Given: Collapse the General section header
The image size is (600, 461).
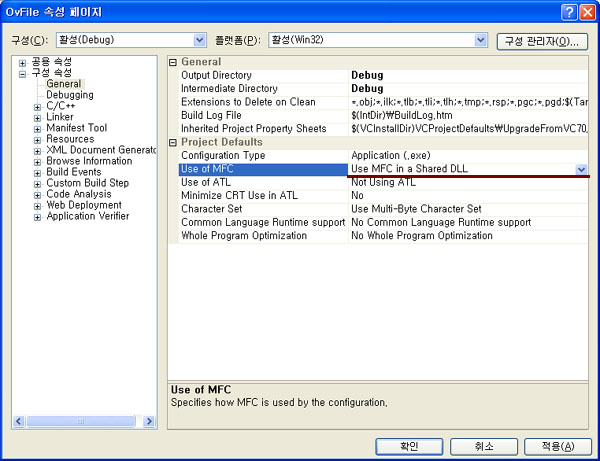Looking at the screenshot, I should click(173, 62).
